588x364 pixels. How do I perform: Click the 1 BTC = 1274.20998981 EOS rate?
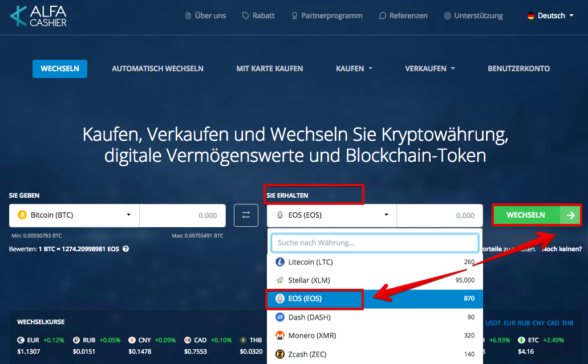[79, 249]
